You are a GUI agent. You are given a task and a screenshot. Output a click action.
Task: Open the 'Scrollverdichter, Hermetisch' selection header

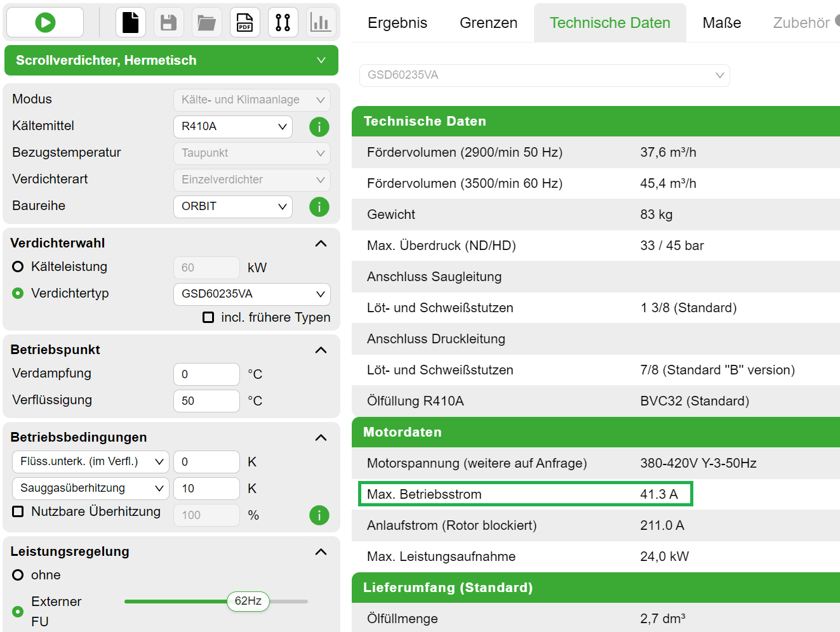click(x=171, y=60)
